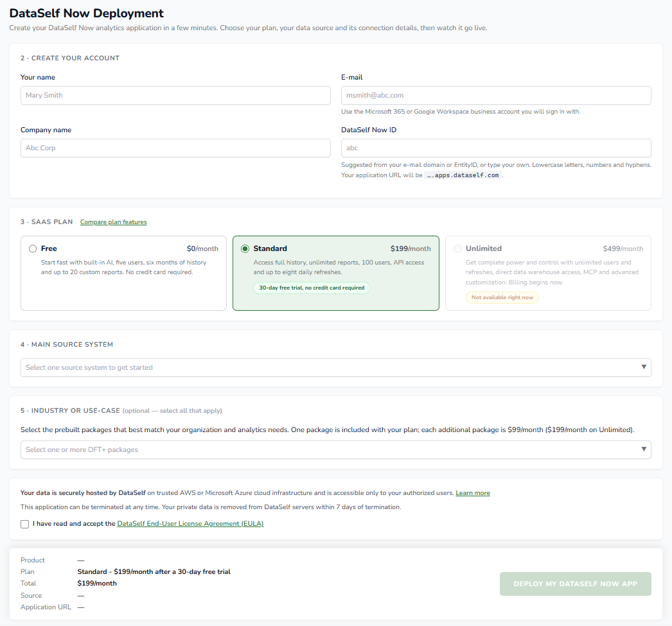
Task: Click the DFT+ packages dropdown arrow
Action: coord(643,449)
